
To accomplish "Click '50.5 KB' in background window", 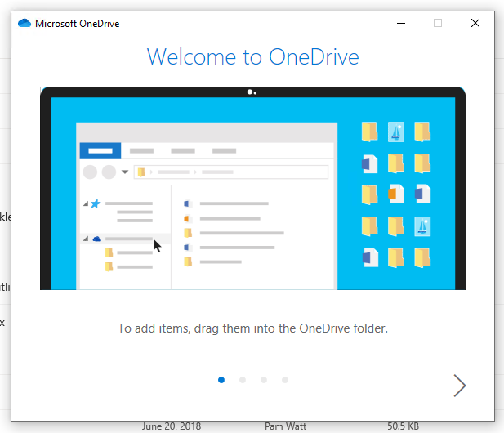I will [x=403, y=426].
